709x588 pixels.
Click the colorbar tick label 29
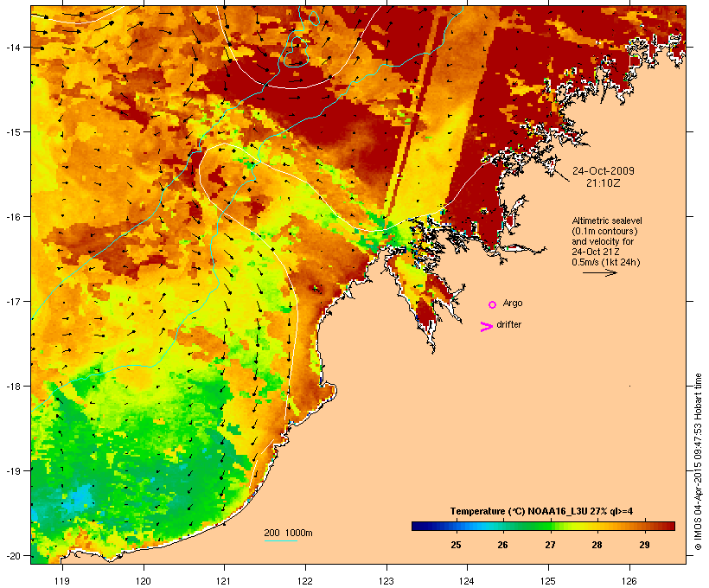[x=644, y=545]
